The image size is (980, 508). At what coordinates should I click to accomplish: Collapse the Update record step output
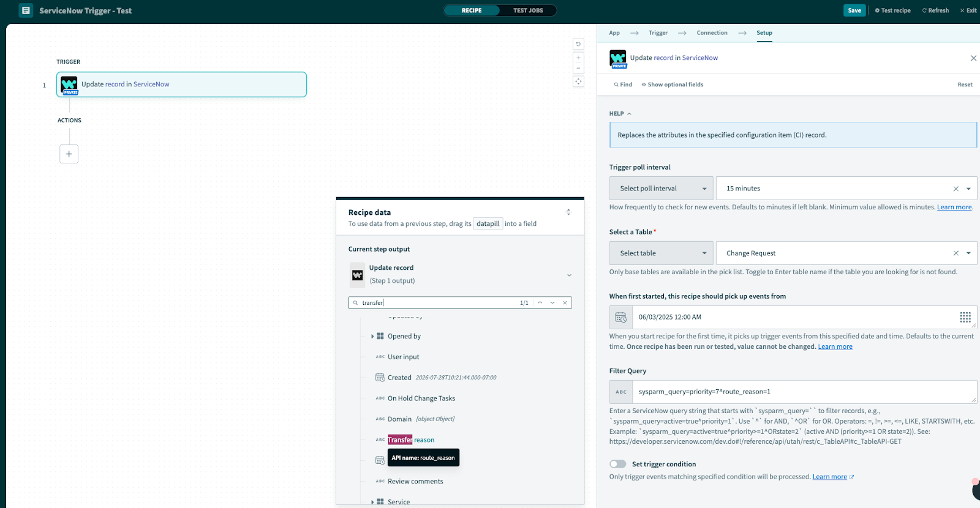[x=569, y=275]
